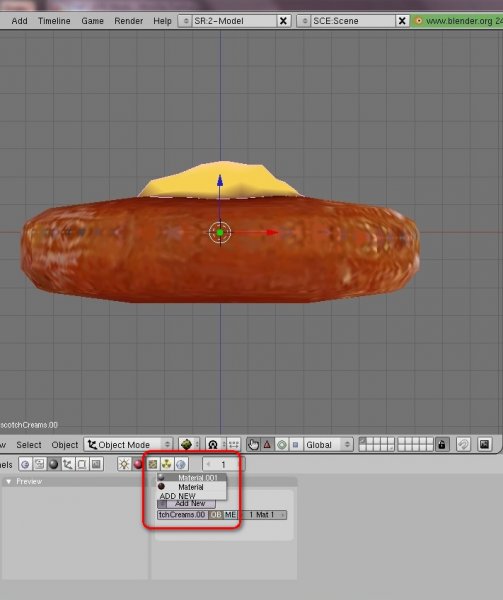Select ADD NEW in the material popup

(x=177, y=496)
